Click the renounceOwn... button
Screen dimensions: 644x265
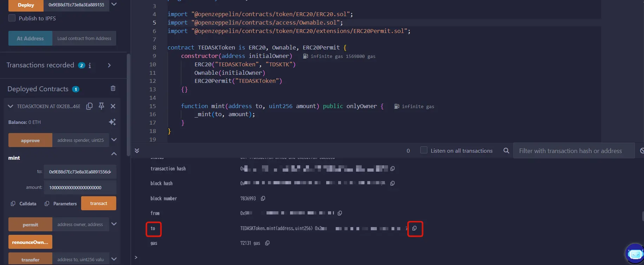(x=30, y=242)
